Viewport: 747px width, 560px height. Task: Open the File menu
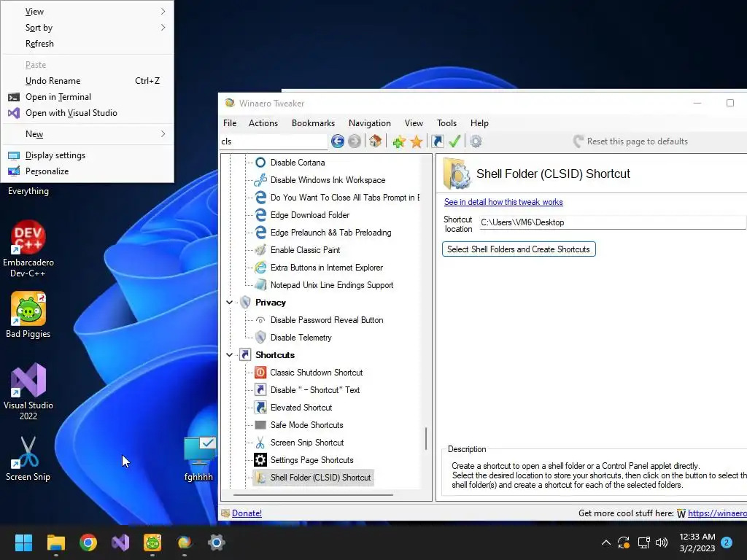[230, 122]
